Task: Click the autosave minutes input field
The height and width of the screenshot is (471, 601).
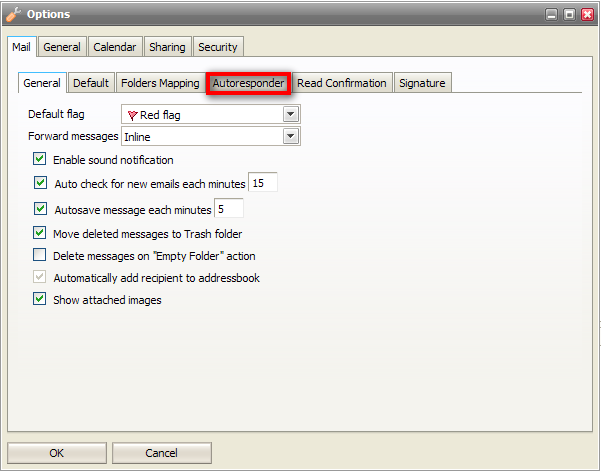Action: [229, 210]
